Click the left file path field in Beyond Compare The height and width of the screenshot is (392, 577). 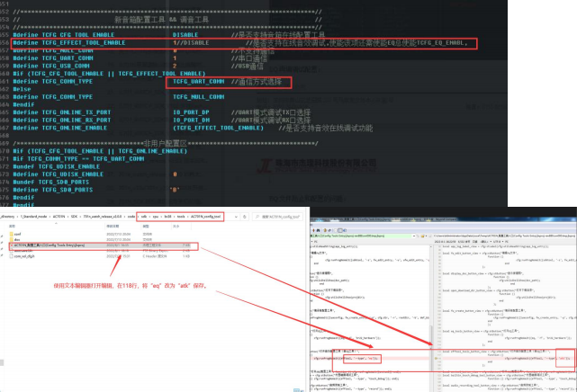tap(361, 236)
